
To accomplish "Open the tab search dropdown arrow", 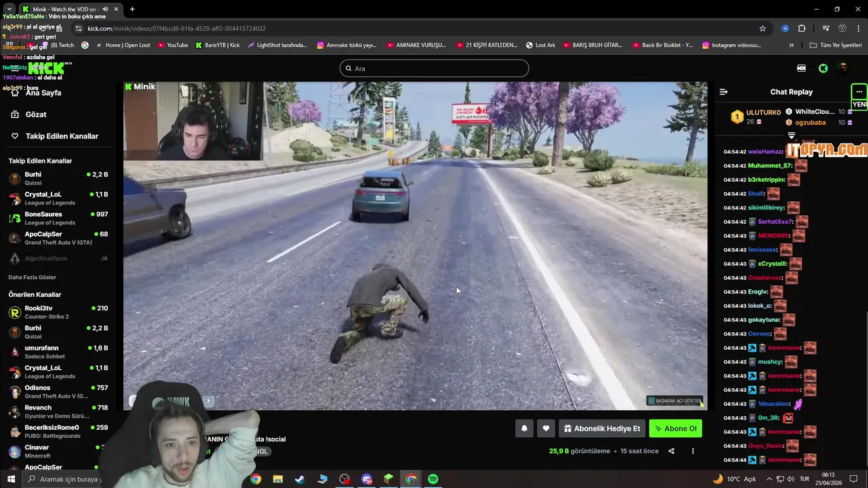I will coord(9,9).
